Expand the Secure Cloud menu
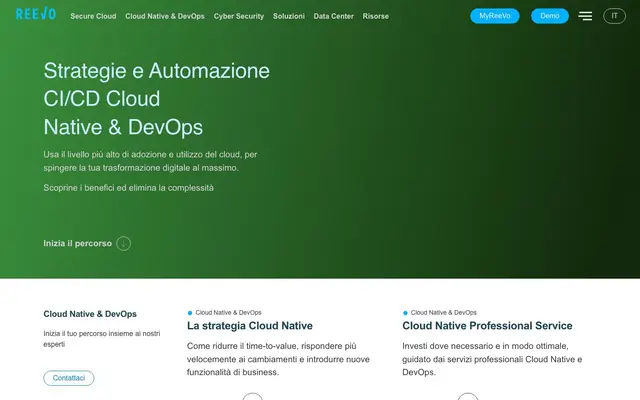 (93, 16)
